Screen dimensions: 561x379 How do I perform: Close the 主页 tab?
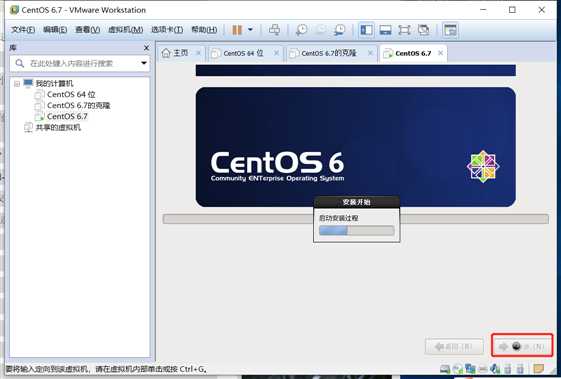coord(198,53)
